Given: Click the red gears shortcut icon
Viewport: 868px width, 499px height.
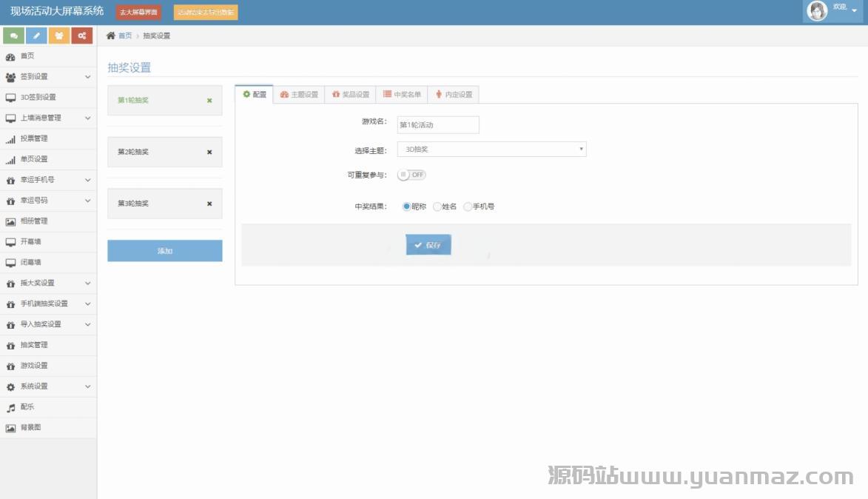Looking at the screenshot, I should 82,36.
